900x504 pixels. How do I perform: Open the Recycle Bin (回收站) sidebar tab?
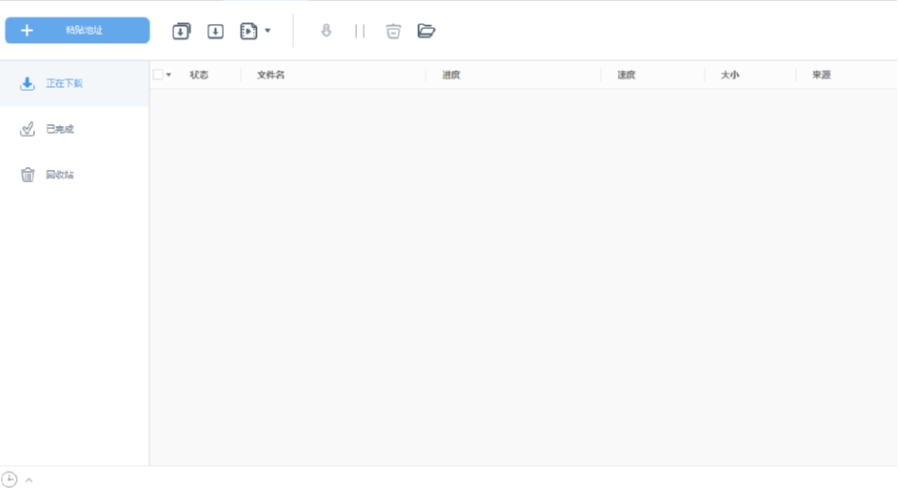point(75,175)
